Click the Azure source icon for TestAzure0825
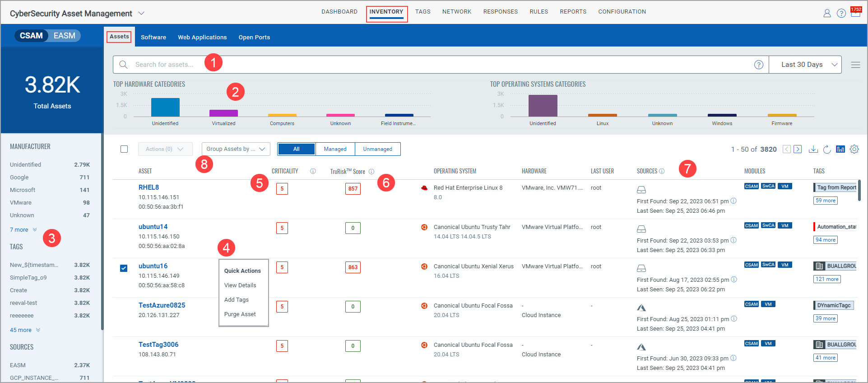This screenshot has width=868, height=383. 641,308
